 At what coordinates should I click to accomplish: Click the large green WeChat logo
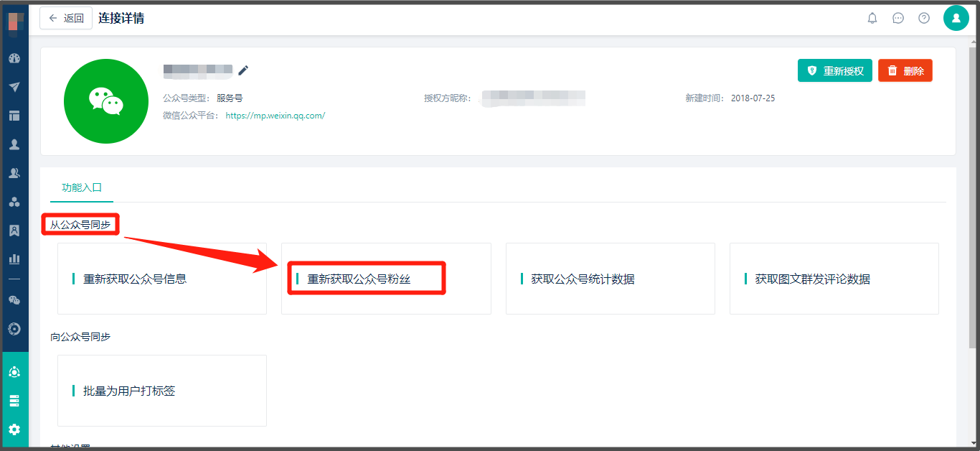[x=106, y=101]
